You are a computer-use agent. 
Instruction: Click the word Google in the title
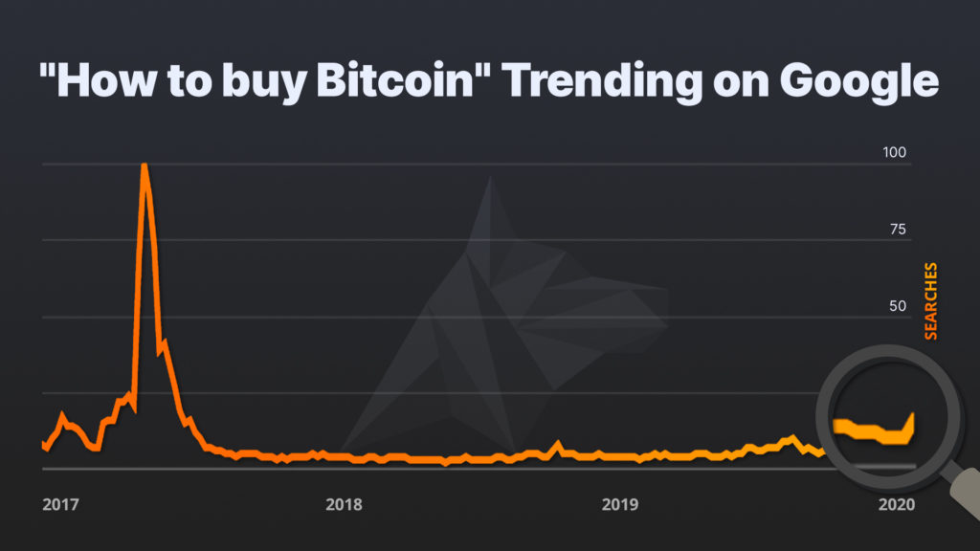coord(858,82)
